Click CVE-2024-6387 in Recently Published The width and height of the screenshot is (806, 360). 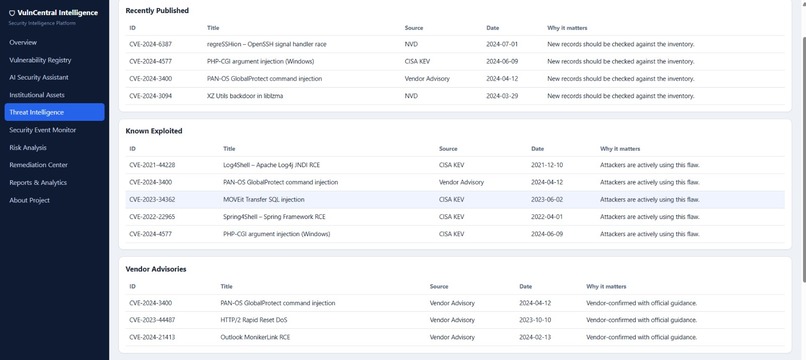pyautogui.click(x=151, y=44)
